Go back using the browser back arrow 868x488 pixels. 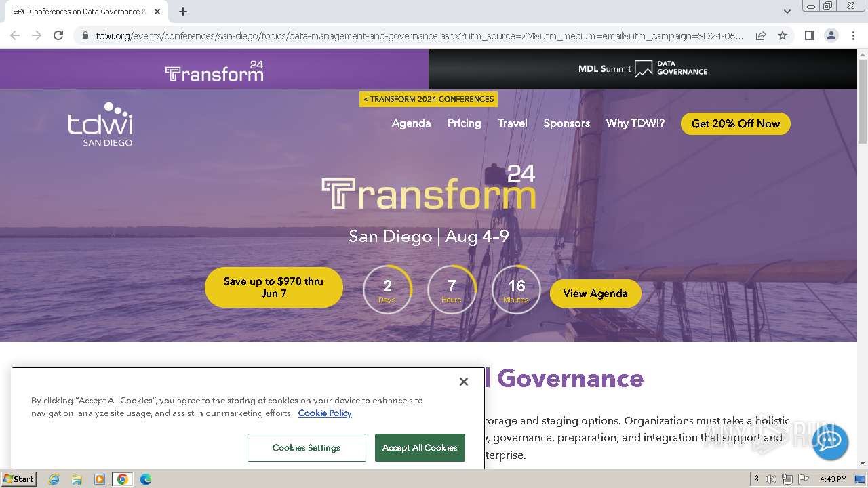pos(15,35)
